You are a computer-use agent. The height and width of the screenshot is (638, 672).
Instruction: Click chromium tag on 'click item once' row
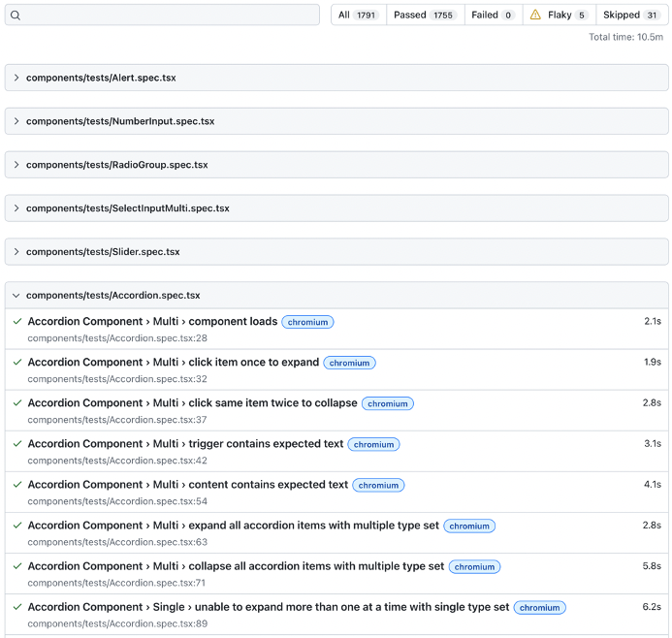[x=349, y=363]
